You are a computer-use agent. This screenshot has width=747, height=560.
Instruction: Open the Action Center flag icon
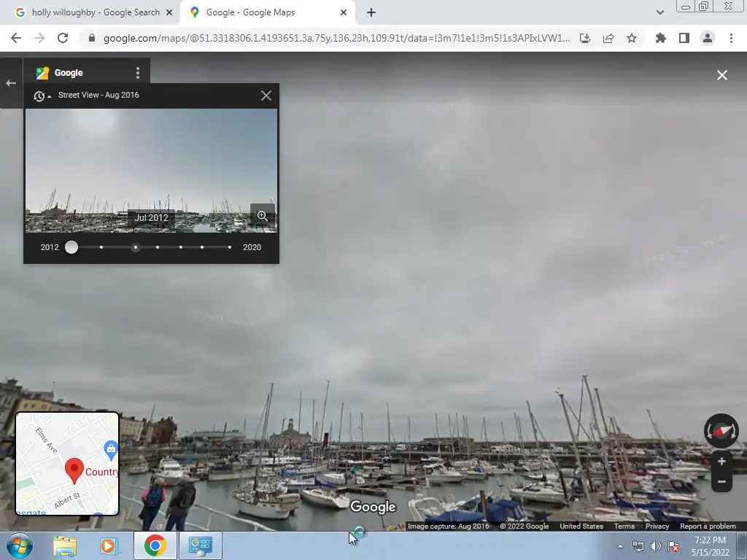(x=673, y=546)
